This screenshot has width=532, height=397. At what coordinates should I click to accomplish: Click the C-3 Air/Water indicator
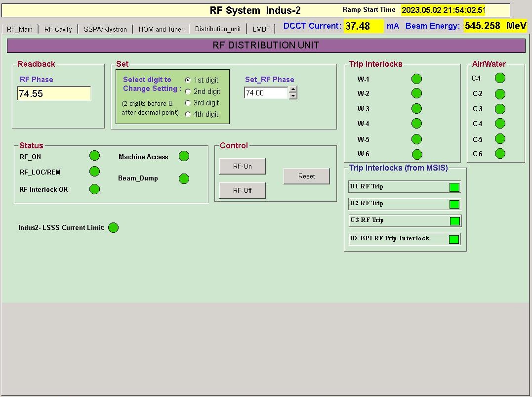point(500,109)
